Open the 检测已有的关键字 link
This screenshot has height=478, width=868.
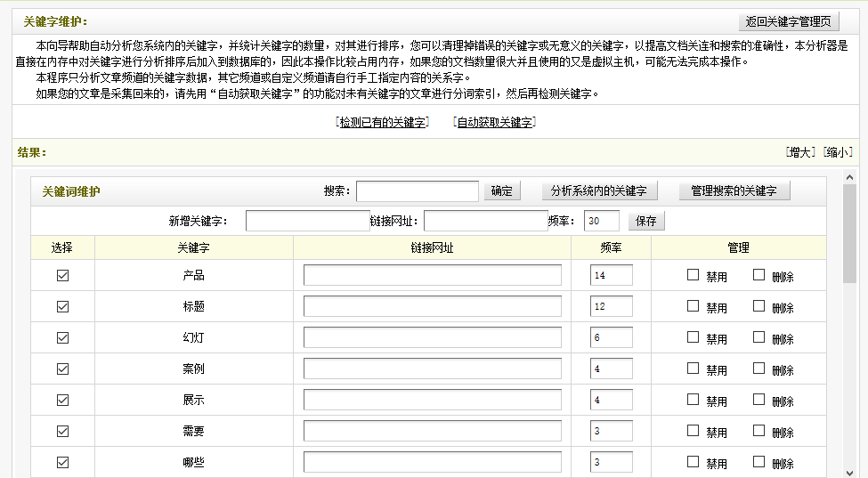tap(383, 123)
